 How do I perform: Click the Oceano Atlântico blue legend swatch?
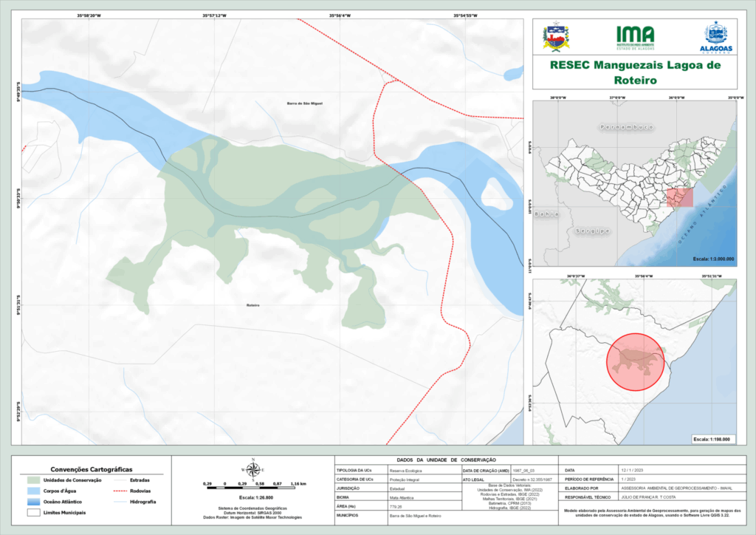coord(30,502)
